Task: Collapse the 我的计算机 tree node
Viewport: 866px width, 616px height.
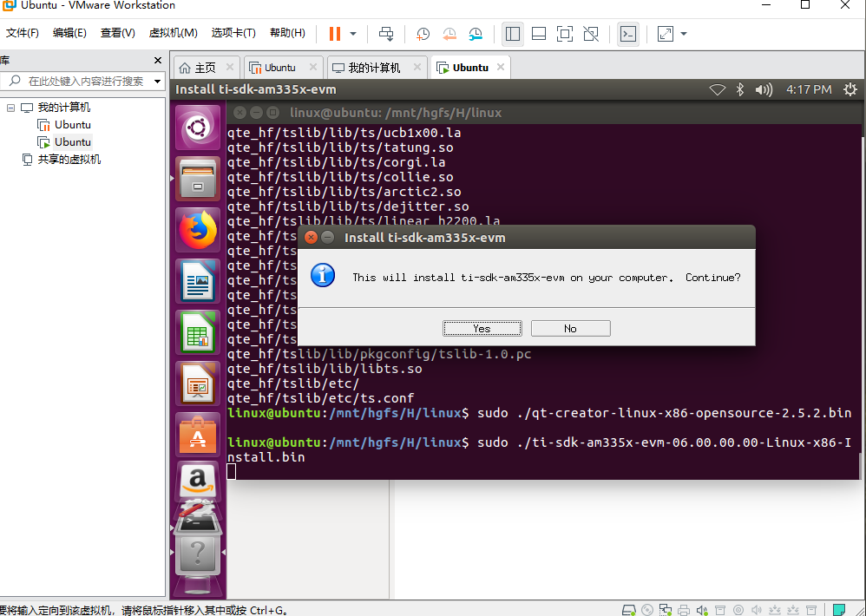Action: click(x=10, y=108)
